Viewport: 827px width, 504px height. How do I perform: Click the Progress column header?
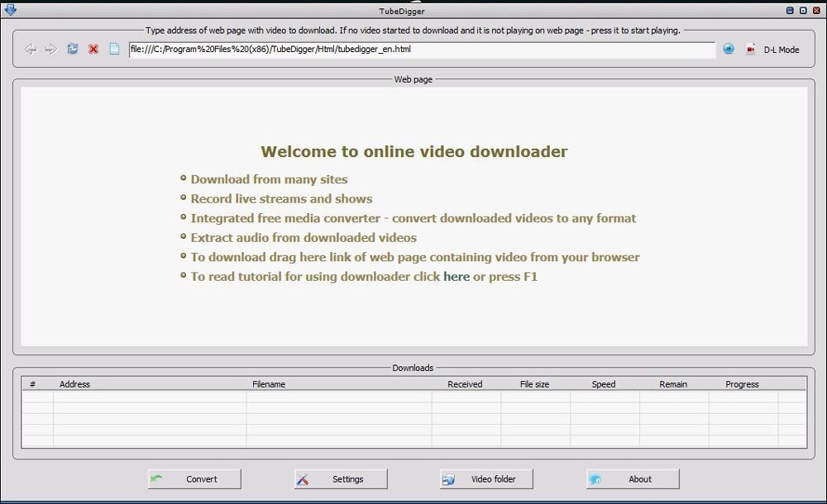click(743, 384)
